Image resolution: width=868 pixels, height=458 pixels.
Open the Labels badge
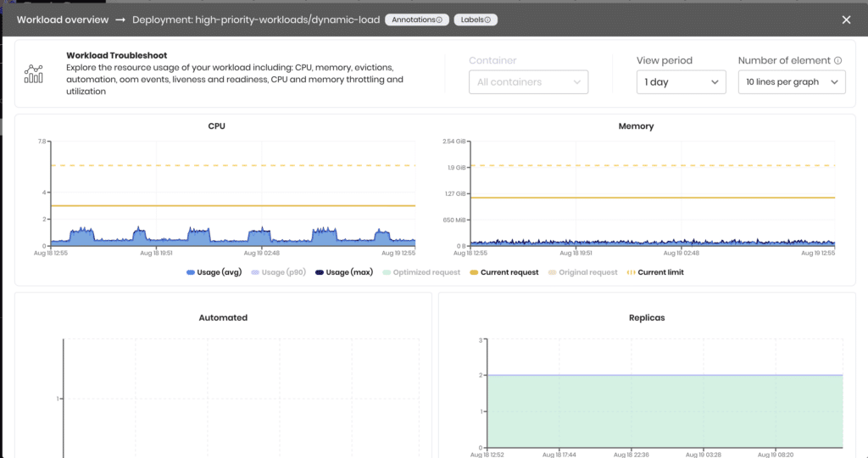pyautogui.click(x=476, y=20)
